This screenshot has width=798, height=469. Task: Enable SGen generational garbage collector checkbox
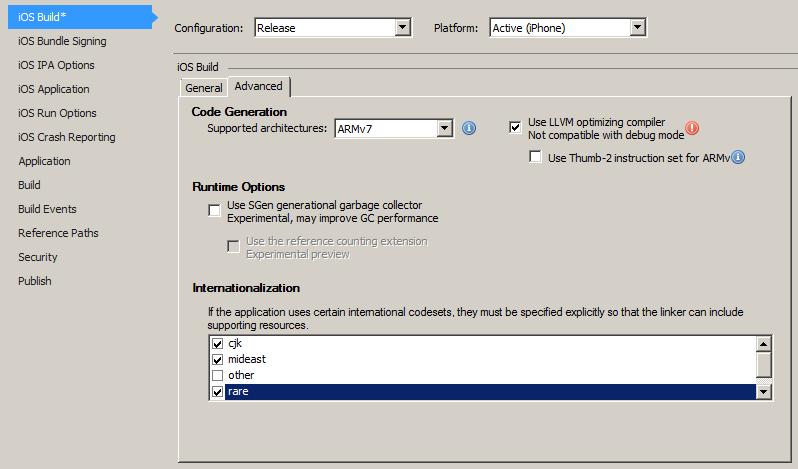pos(214,210)
